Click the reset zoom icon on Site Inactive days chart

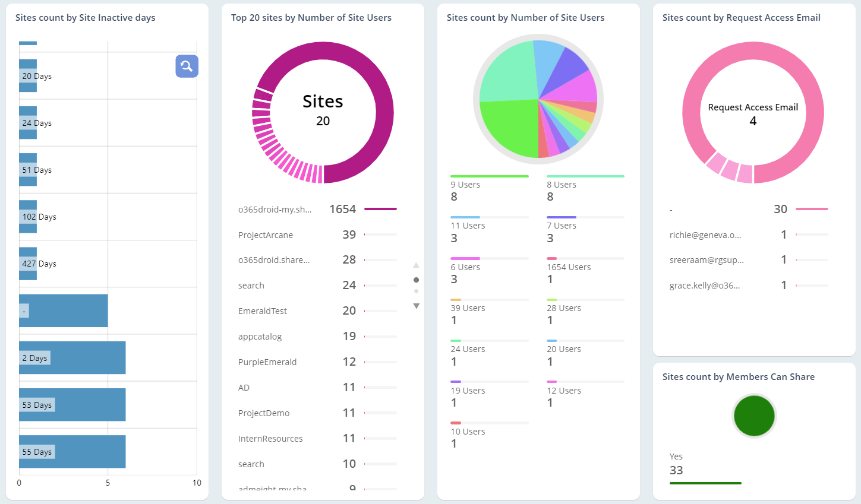[x=187, y=66]
